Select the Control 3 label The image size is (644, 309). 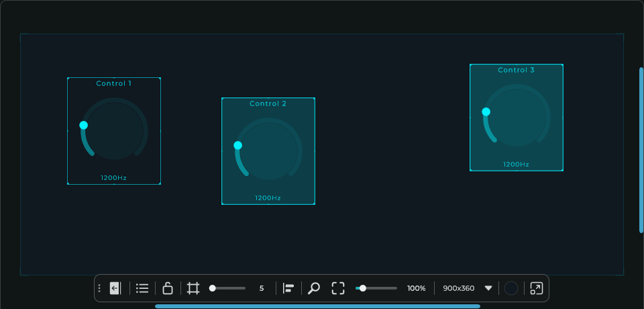(x=517, y=70)
